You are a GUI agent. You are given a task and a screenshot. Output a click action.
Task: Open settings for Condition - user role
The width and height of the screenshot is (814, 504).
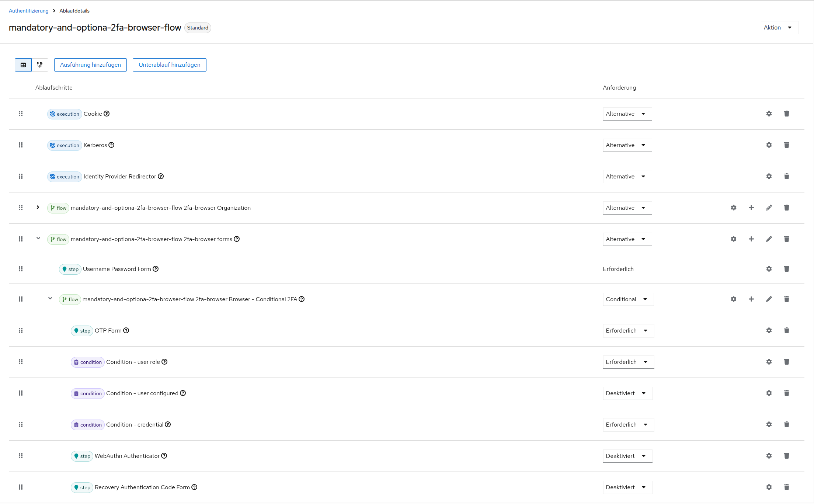point(769,362)
